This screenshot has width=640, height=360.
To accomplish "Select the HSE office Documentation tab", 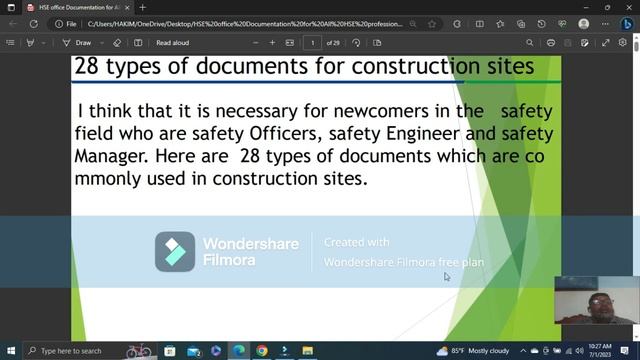I will pos(77,7).
